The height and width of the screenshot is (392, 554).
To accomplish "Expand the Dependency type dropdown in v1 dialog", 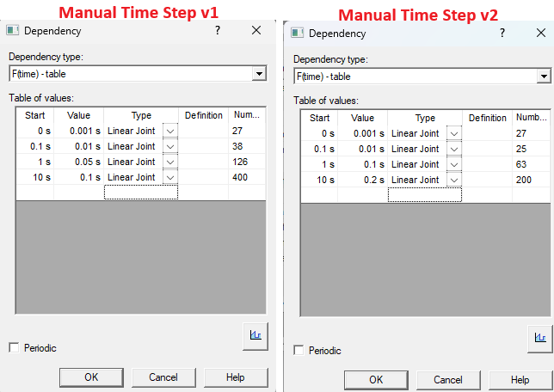I will click(259, 74).
